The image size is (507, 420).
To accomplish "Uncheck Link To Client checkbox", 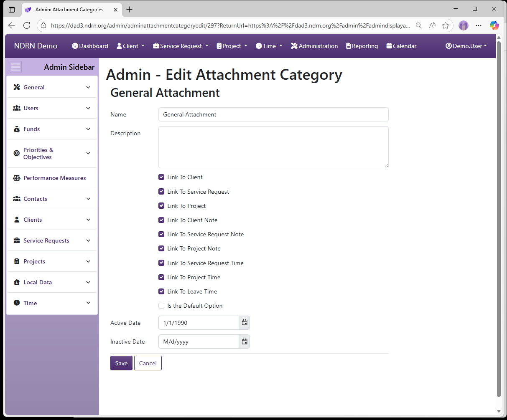I will [x=161, y=177].
